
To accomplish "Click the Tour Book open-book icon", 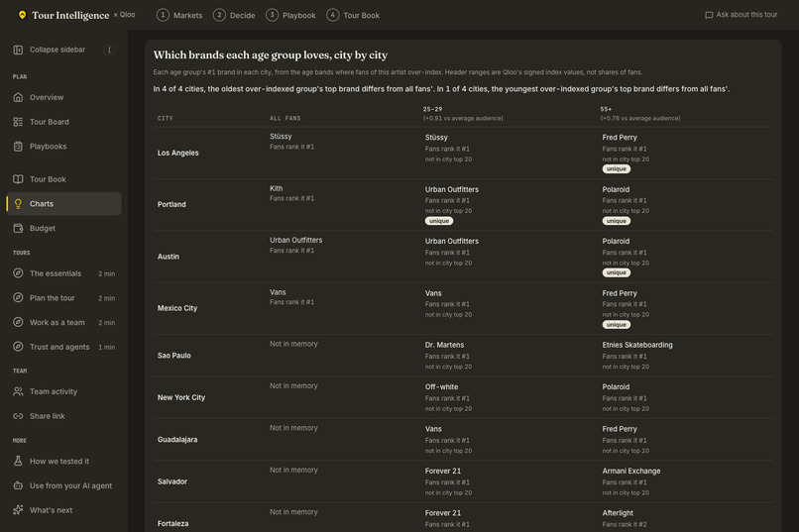I will (x=18, y=179).
